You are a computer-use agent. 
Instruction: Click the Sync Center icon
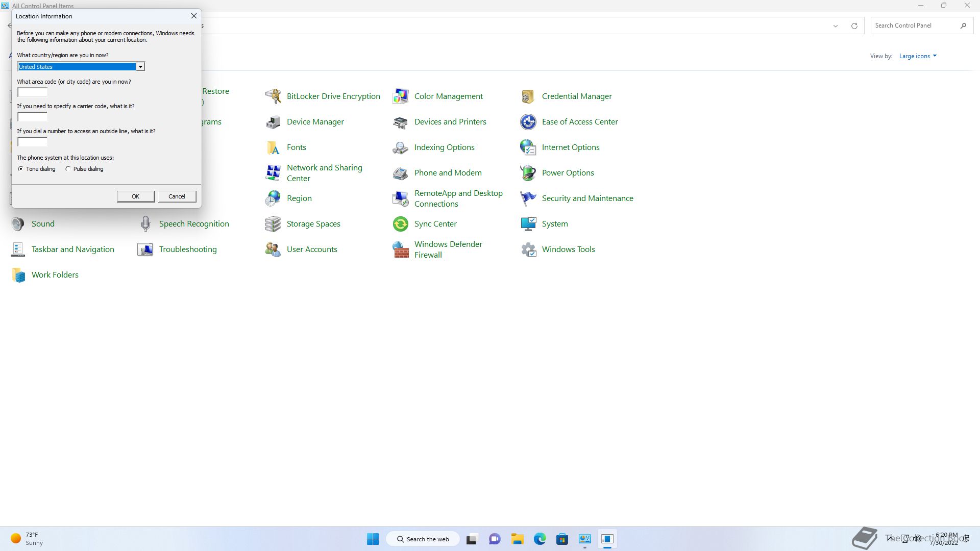[x=401, y=223]
